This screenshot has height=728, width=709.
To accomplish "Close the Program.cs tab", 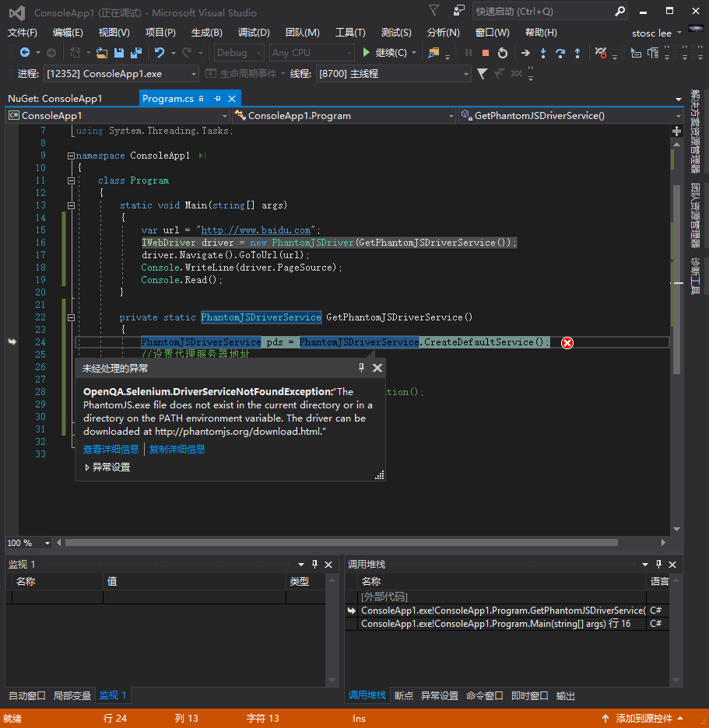I will pos(232,99).
